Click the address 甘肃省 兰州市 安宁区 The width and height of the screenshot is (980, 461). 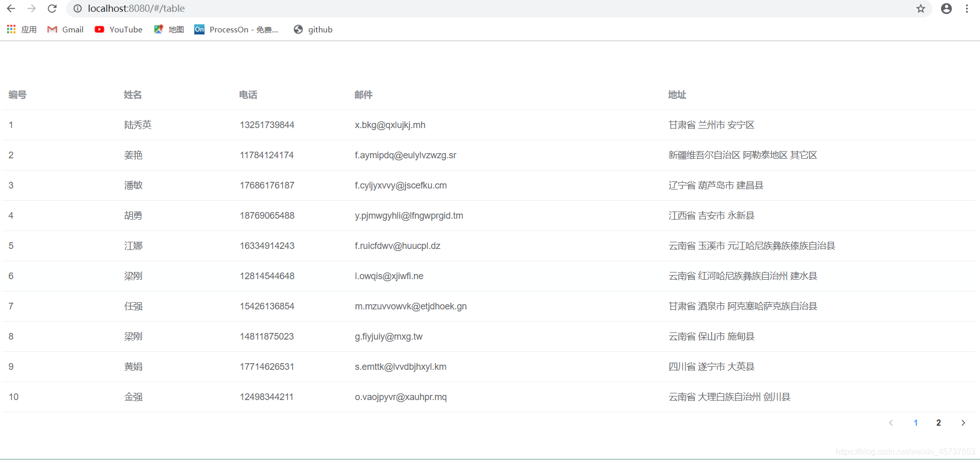(711, 125)
